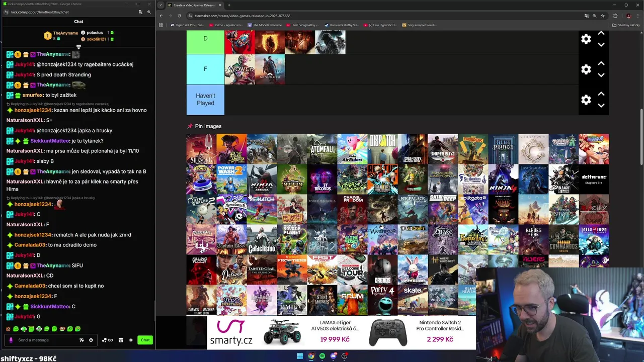
Task: Move the F tier row down
Action: coord(601,75)
